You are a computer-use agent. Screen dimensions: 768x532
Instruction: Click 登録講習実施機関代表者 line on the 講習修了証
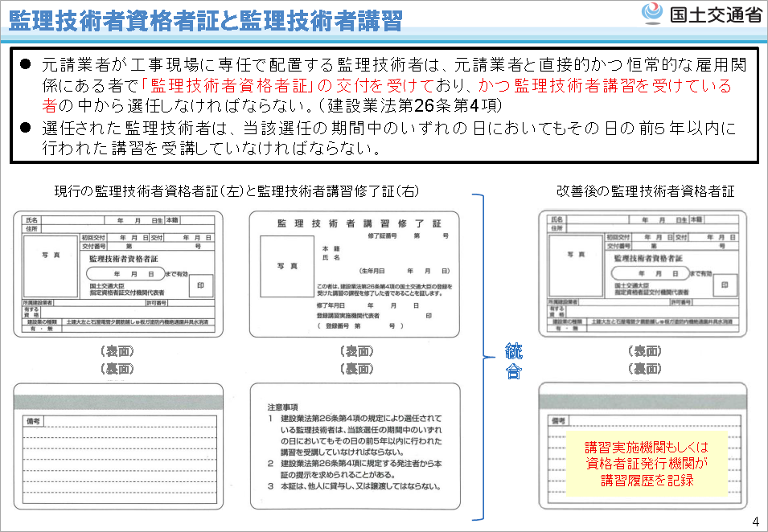point(374,316)
